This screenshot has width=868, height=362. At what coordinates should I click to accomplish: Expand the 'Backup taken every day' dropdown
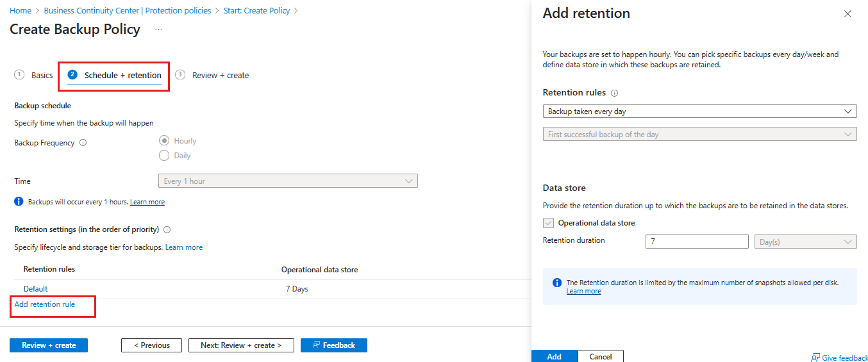click(699, 111)
